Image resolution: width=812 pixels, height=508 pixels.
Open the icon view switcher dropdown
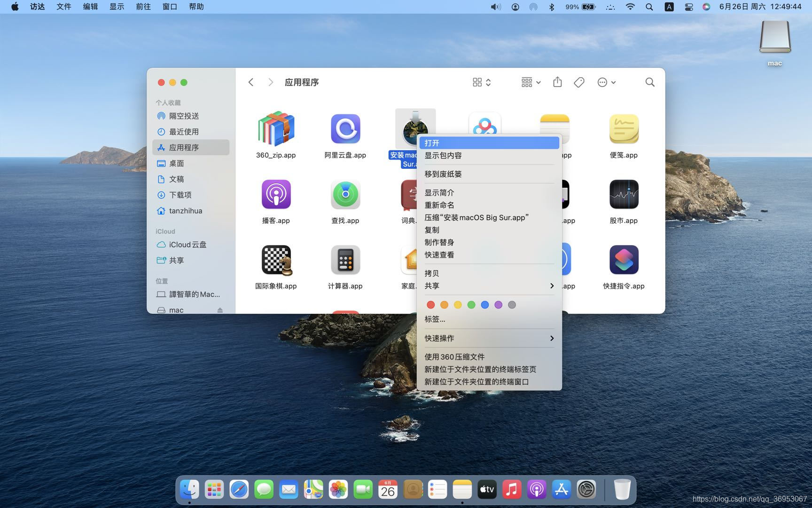pos(482,82)
